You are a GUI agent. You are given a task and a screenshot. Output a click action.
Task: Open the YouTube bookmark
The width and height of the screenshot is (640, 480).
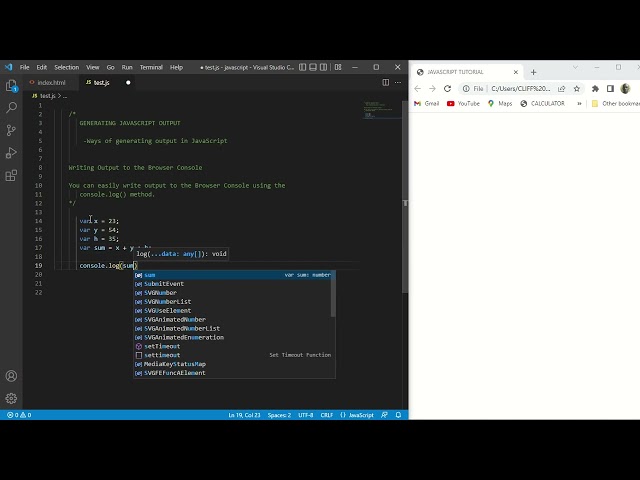(463, 104)
